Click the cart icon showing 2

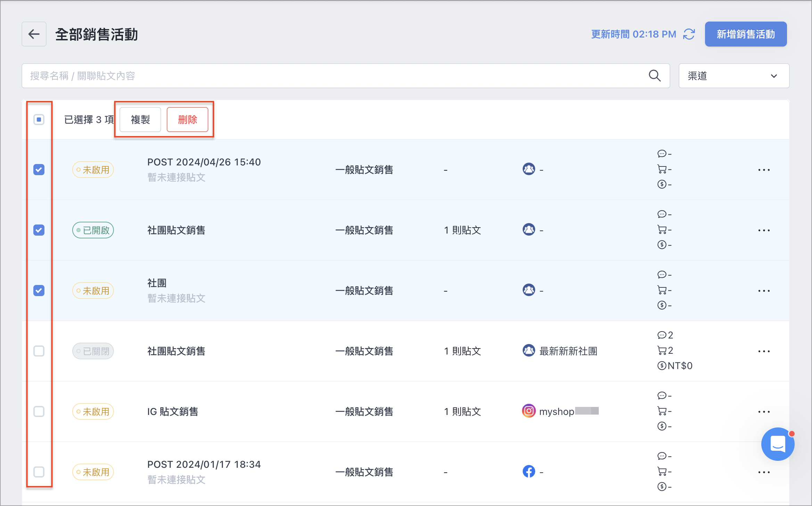coord(662,350)
